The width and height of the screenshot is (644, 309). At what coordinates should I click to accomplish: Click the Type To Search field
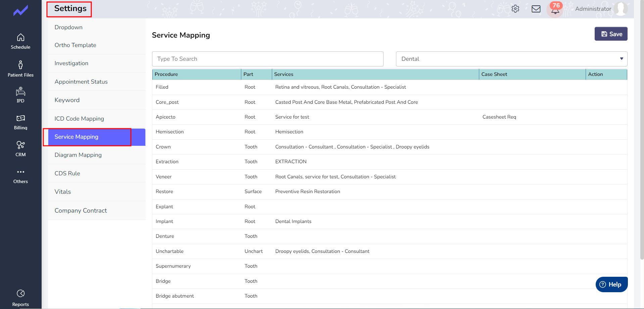267,59
